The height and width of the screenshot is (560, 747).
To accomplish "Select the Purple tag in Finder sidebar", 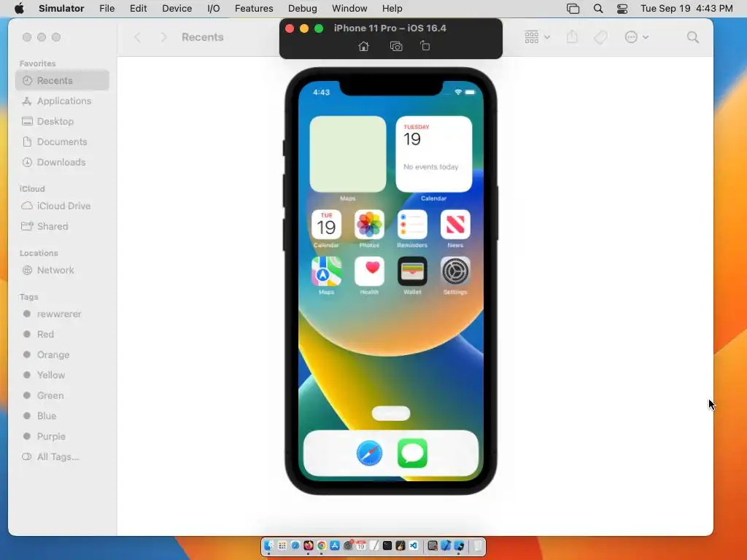I will (62, 437).
